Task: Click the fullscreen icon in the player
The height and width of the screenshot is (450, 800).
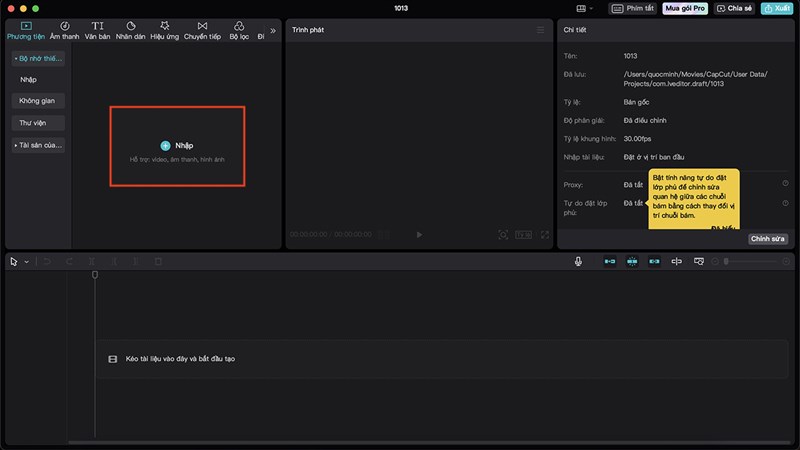Action: click(545, 235)
